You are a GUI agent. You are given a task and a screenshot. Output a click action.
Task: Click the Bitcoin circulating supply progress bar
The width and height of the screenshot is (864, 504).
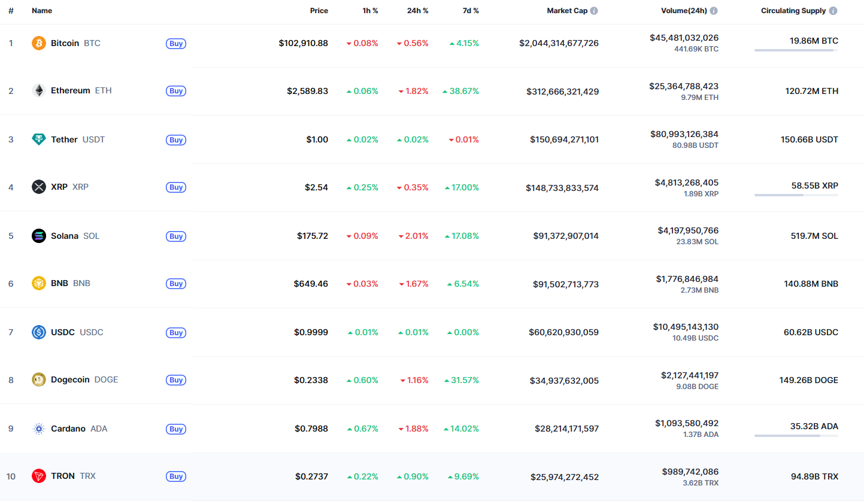click(796, 50)
